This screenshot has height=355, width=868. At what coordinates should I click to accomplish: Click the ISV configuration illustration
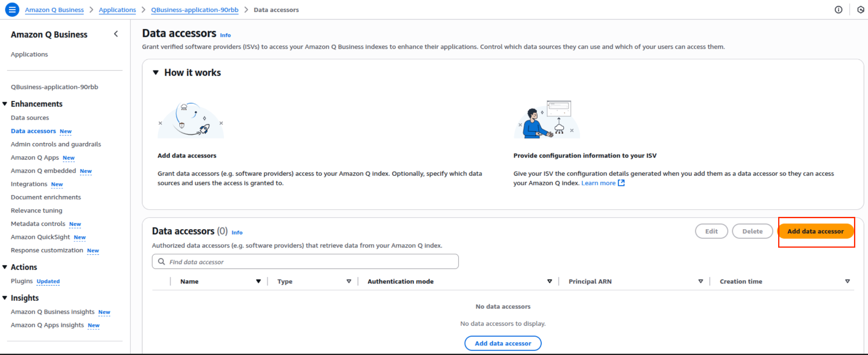[x=547, y=119]
